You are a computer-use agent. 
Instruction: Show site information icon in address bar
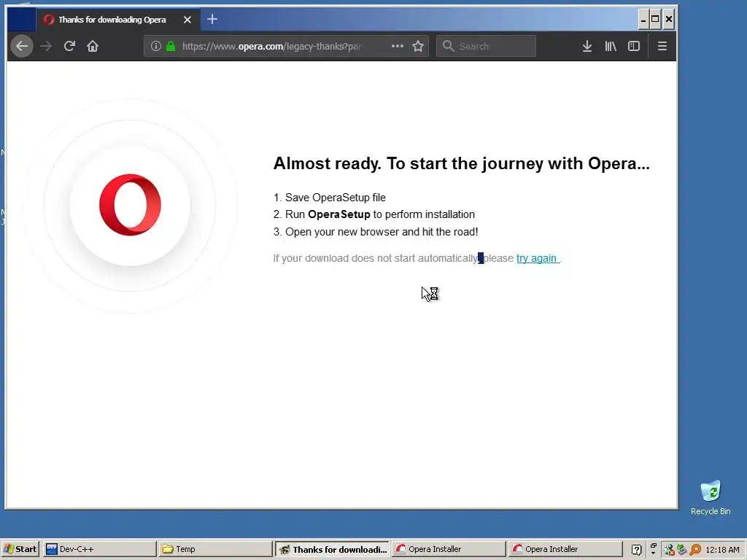[156, 46]
